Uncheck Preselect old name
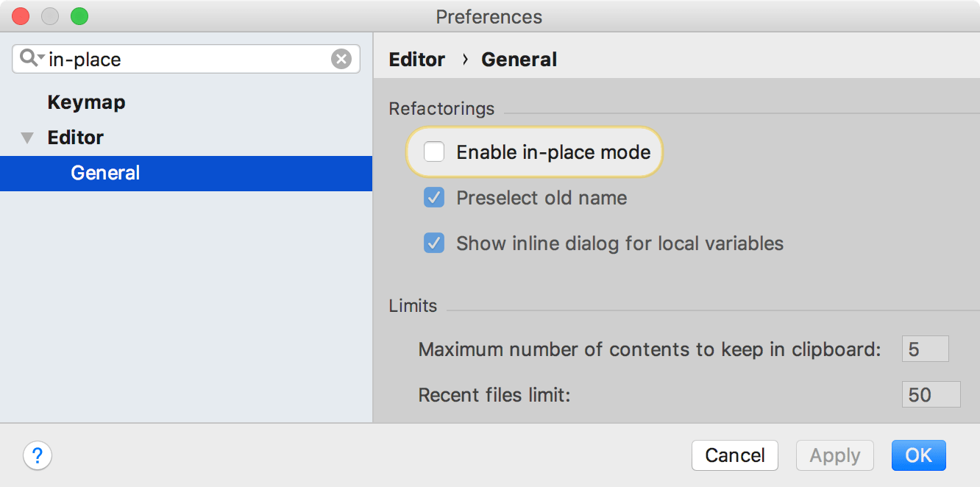The image size is (980, 487). (433, 197)
